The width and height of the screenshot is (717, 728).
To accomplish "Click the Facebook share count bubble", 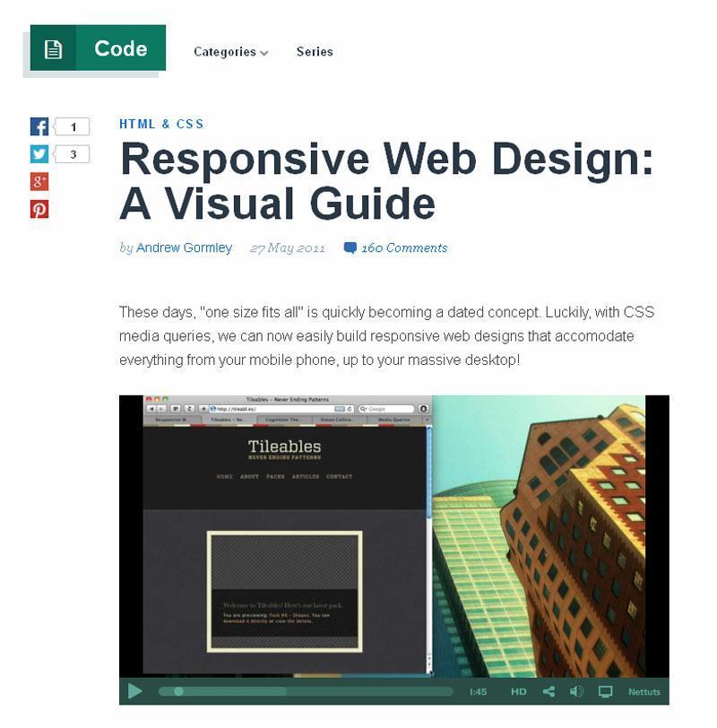I will coord(73,127).
